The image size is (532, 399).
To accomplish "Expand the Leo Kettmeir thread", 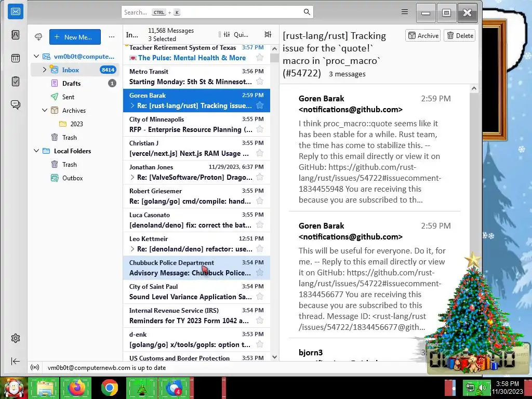I will [132, 249].
